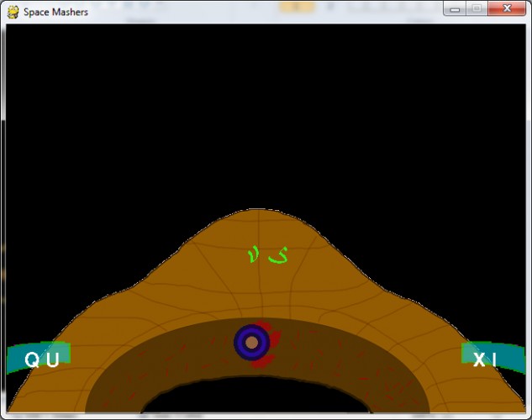532x420 pixels.
Task: Click the teal QU button
Action: coord(39,358)
